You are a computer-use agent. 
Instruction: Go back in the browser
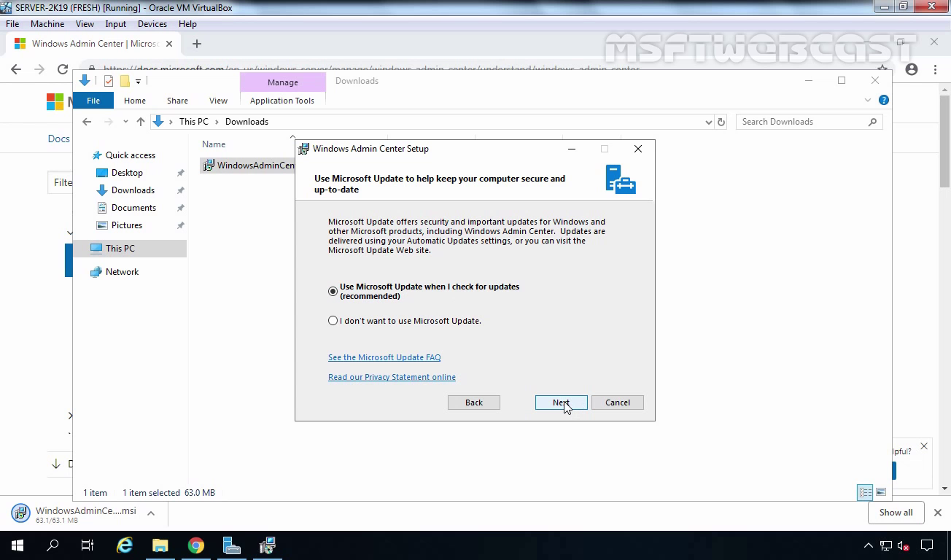coord(16,69)
